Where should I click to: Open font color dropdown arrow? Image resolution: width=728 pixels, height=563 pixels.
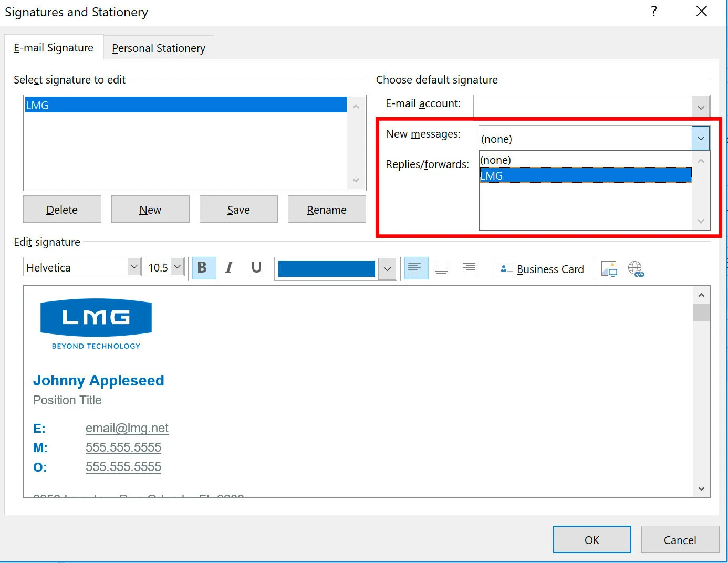tap(387, 269)
